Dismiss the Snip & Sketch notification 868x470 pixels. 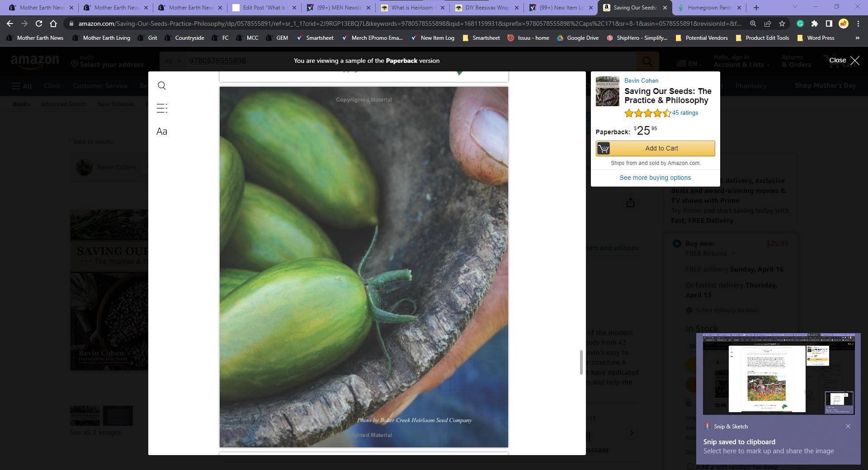[848, 426]
